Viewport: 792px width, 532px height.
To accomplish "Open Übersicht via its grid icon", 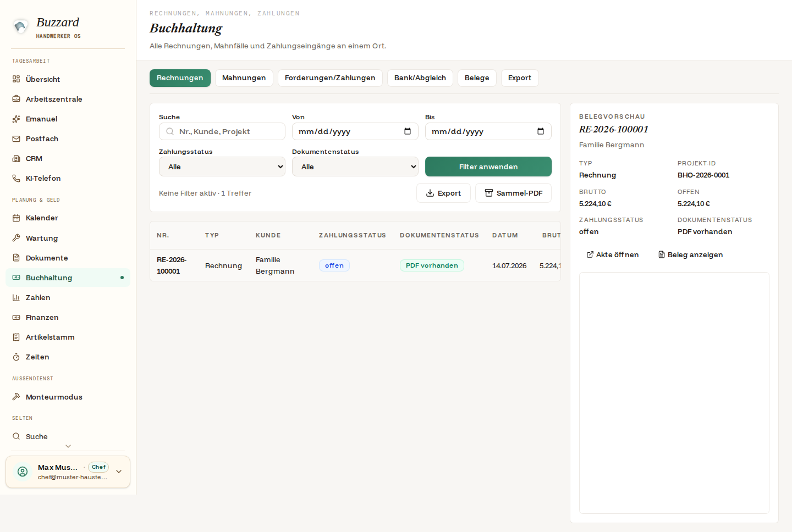I will tap(16, 79).
